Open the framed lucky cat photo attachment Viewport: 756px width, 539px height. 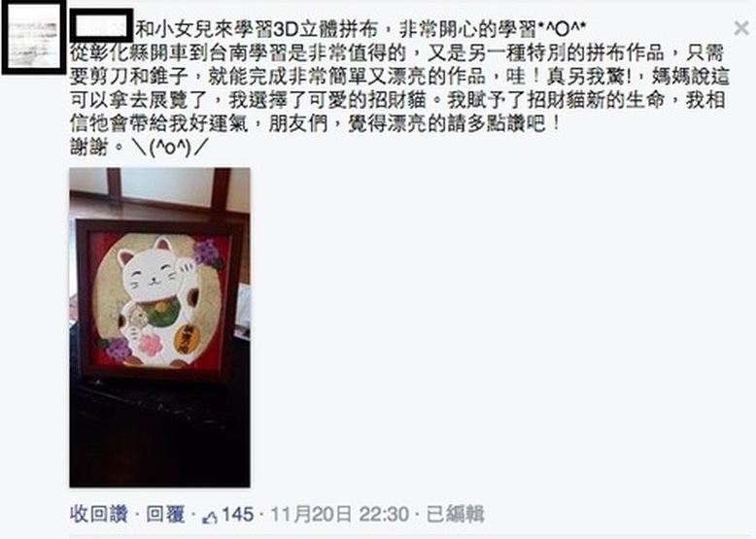159,327
